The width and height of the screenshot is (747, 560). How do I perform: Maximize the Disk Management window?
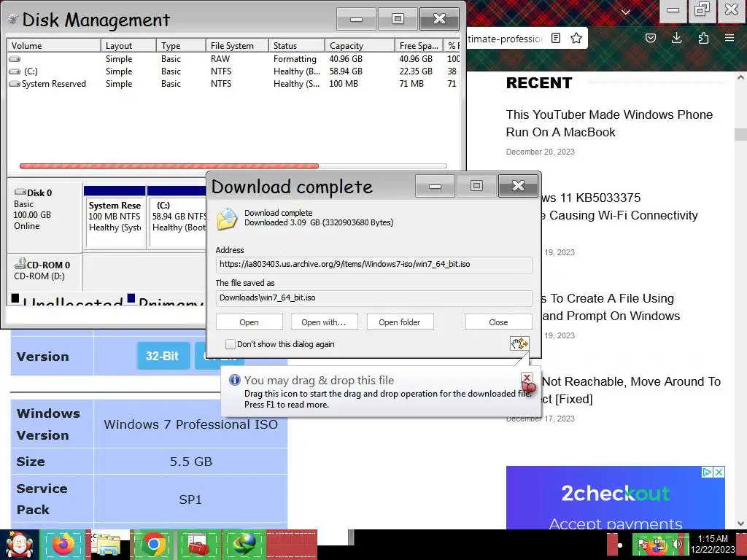(398, 19)
